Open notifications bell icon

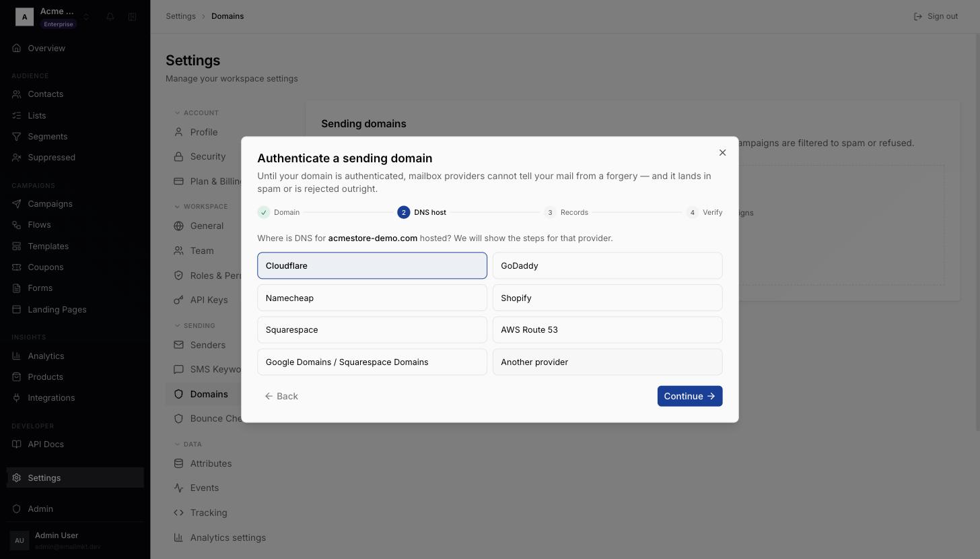pos(110,17)
